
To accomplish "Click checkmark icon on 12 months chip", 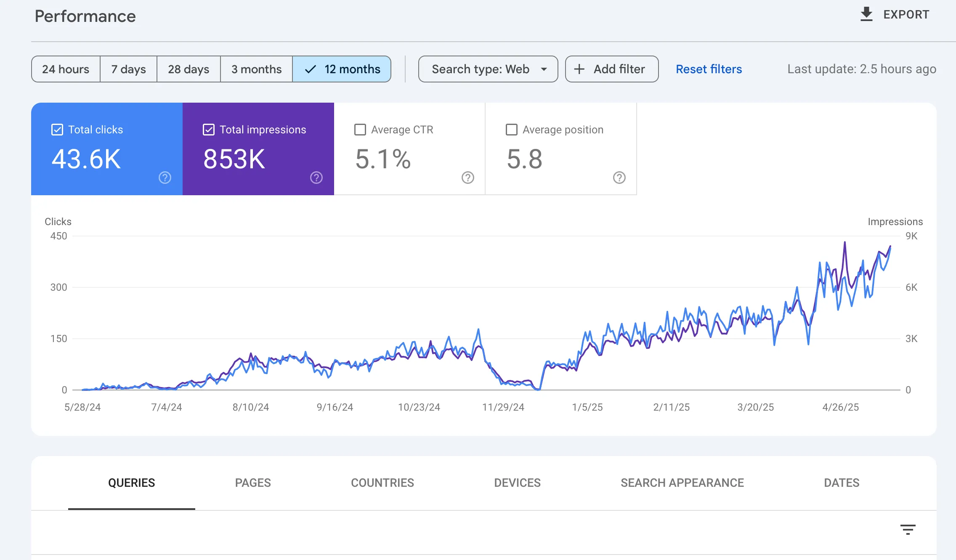I will tap(311, 69).
